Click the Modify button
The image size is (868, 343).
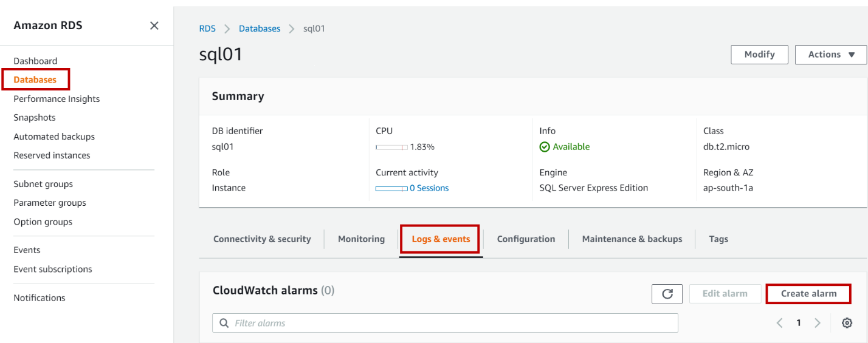(x=759, y=55)
